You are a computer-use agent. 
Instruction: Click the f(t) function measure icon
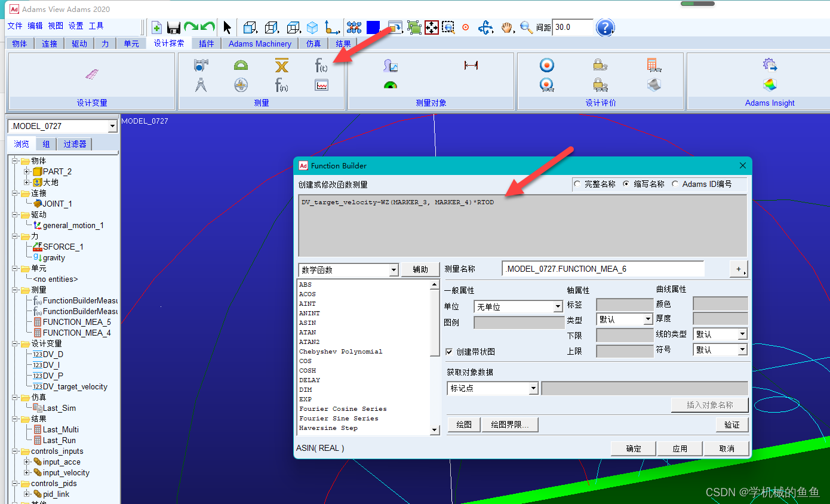click(321, 66)
